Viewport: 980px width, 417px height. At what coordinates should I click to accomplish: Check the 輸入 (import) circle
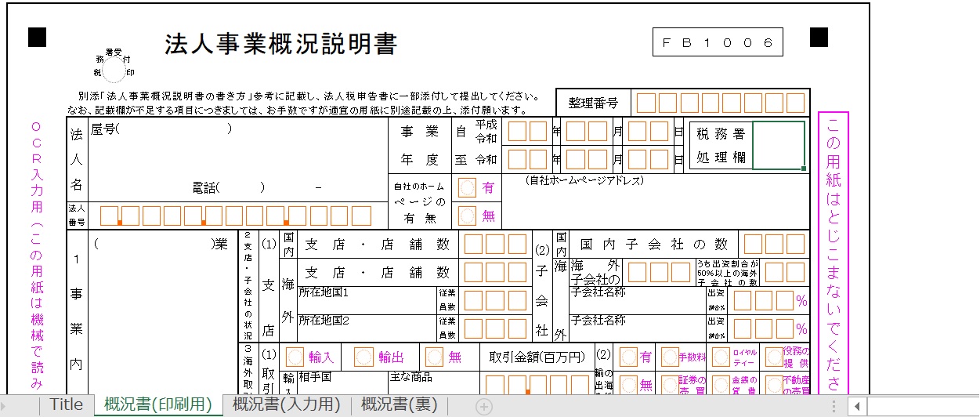tap(295, 357)
